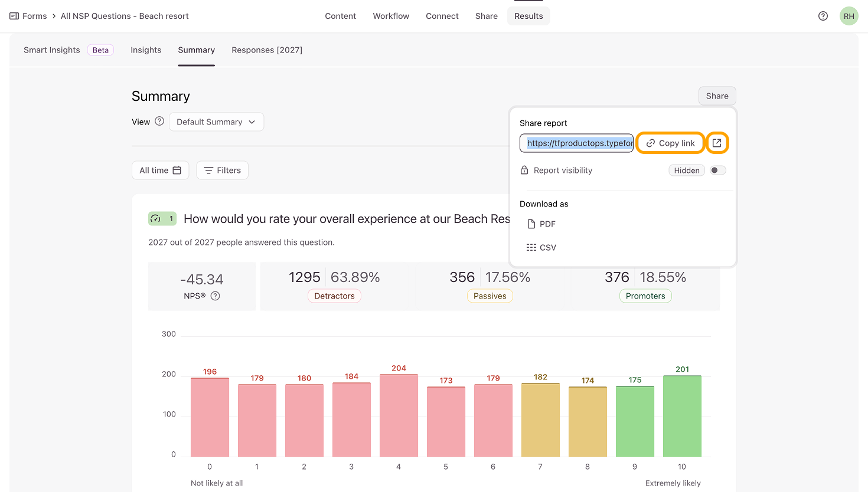This screenshot has width=868, height=492.
Task: Open the All time date range picker
Action: (160, 170)
